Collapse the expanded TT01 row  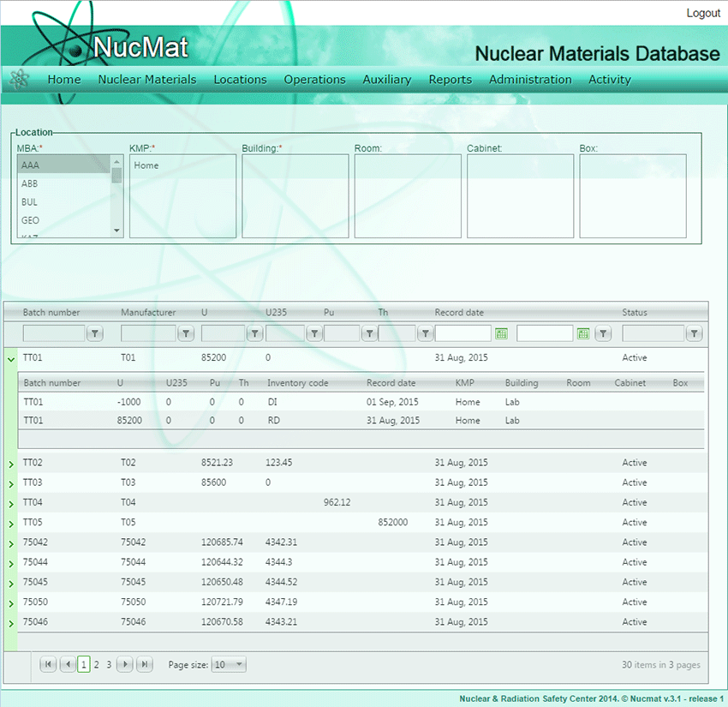coord(11,359)
